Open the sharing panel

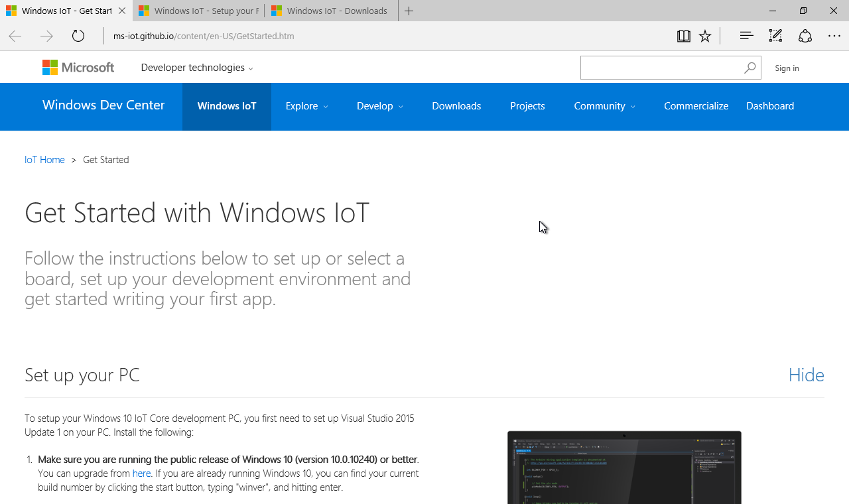pos(805,36)
